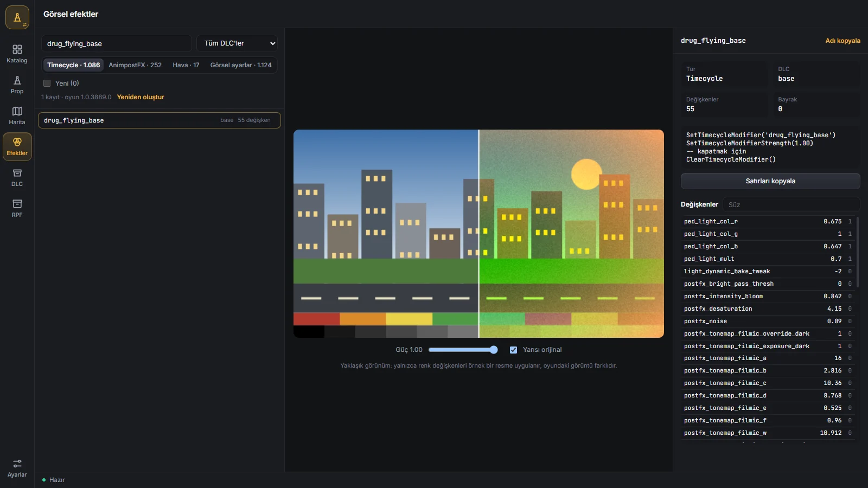This screenshot has height=488, width=868.
Task: Switch to the Hava · 17 tab
Action: pyautogui.click(x=186, y=65)
